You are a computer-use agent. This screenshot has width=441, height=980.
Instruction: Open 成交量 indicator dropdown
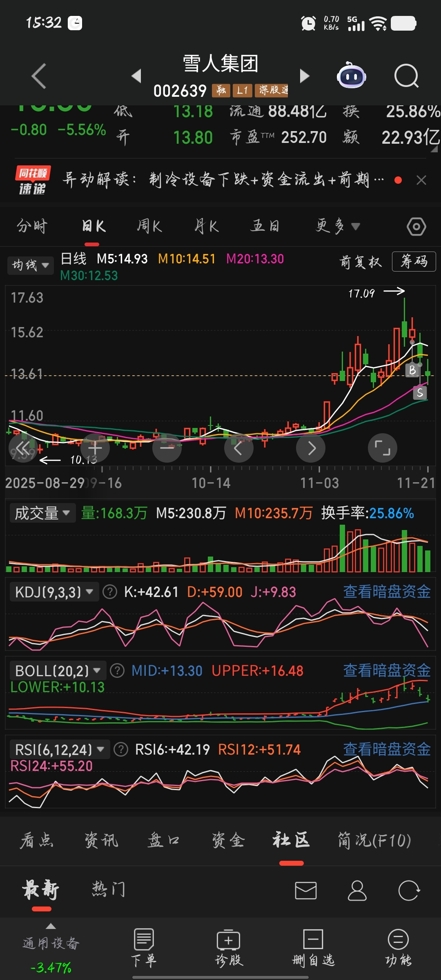pyautogui.click(x=42, y=513)
